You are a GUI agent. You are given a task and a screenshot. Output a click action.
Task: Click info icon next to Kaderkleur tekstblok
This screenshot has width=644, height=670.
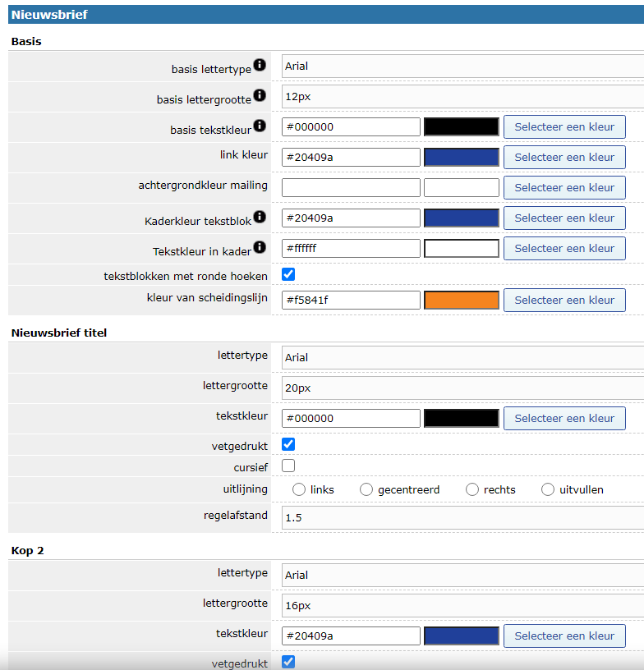260,217
